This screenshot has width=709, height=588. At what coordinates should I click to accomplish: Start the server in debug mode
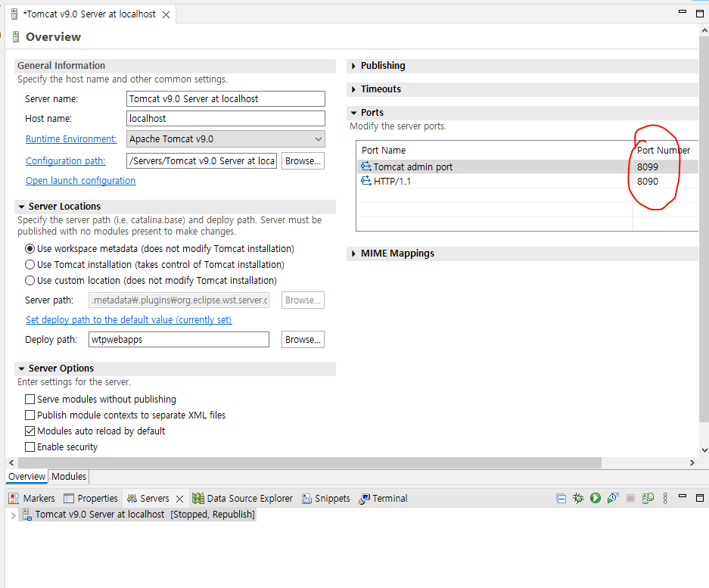pos(578,499)
